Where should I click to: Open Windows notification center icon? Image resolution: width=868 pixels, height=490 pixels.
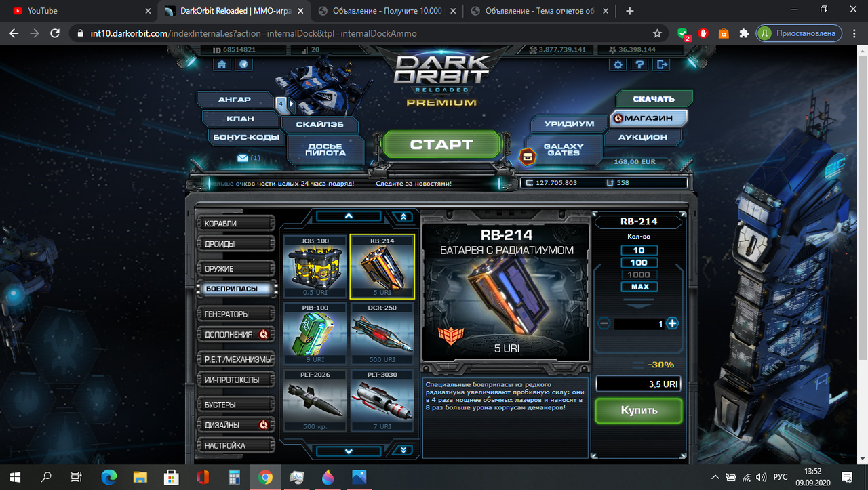846,477
